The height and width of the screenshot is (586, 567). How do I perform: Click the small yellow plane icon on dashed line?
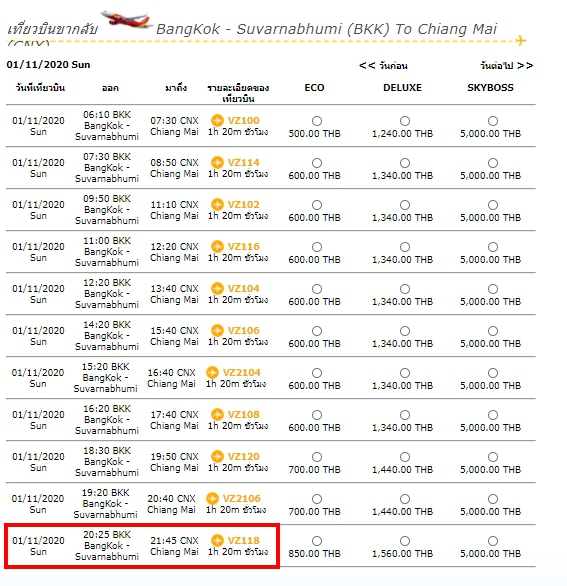click(520, 40)
